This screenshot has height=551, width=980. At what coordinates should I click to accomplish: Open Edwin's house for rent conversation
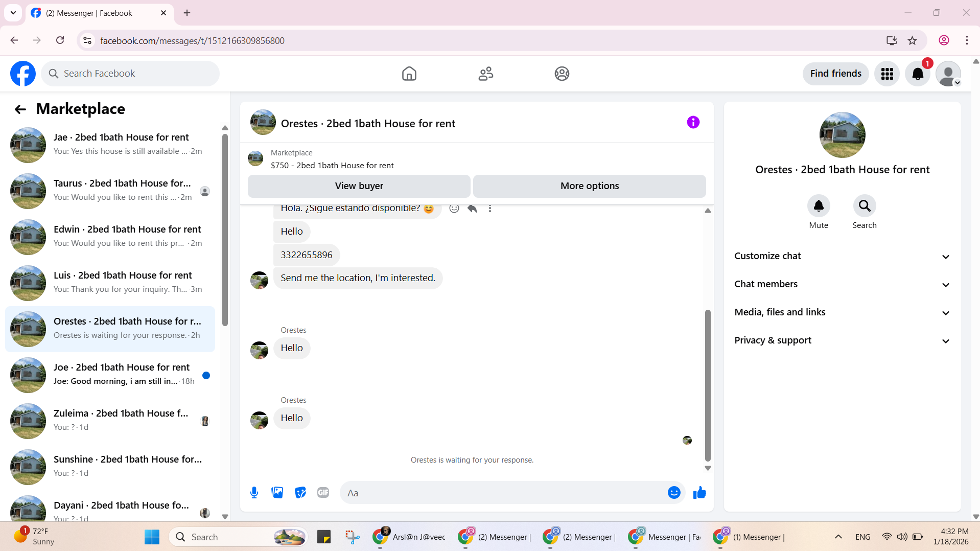[110, 237]
